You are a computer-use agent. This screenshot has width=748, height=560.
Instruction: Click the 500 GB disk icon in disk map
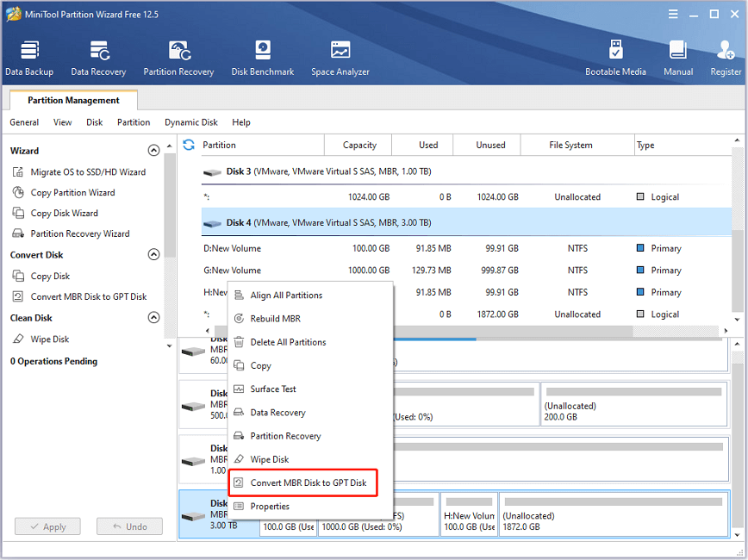coord(193,406)
